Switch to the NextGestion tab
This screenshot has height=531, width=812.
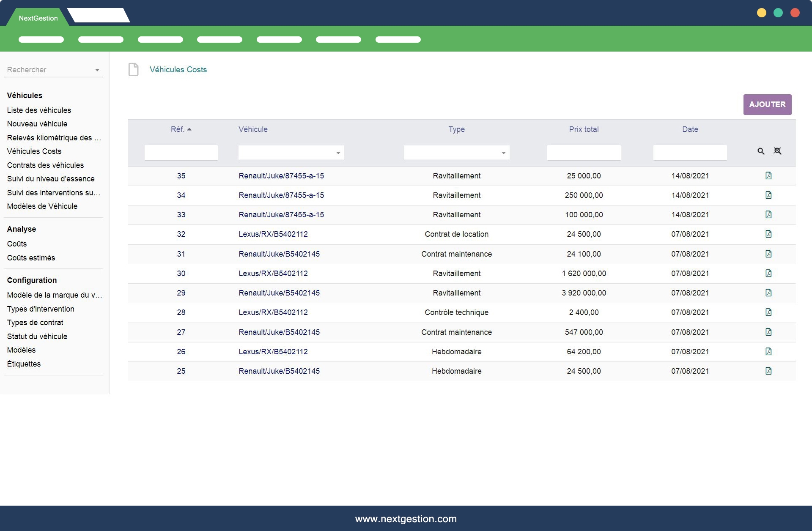[38, 18]
